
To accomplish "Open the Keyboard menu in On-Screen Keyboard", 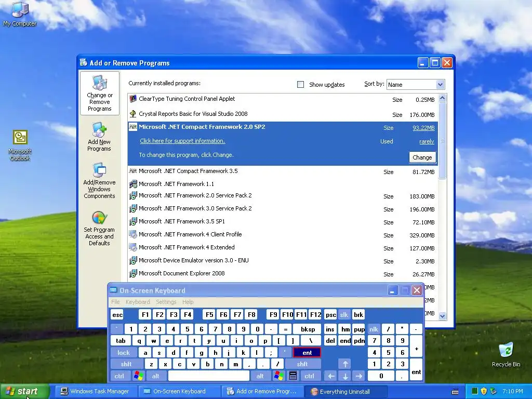I will tap(138, 302).
